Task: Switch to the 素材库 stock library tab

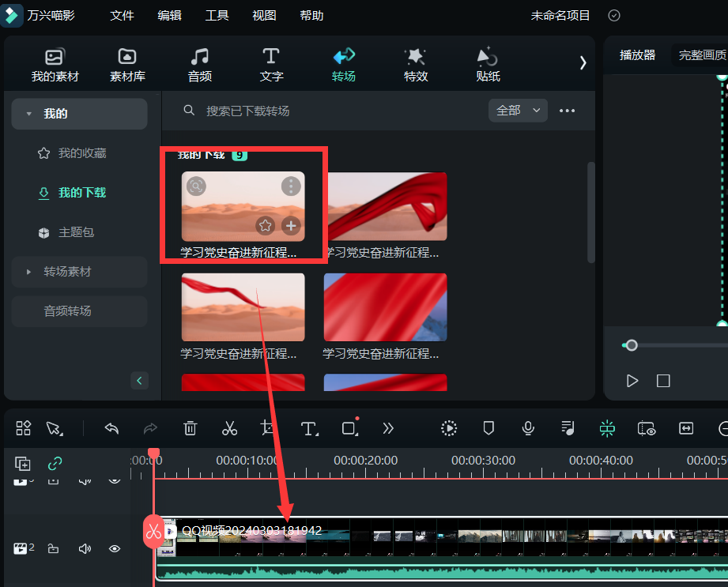Action: (x=127, y=65)
